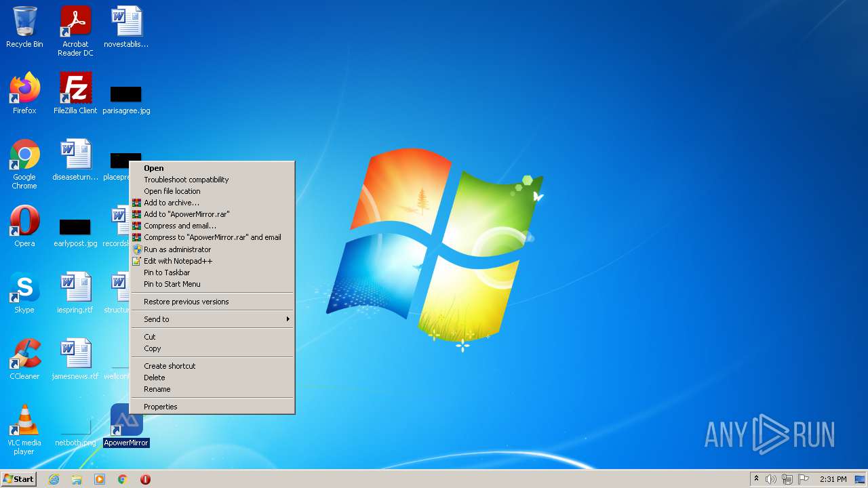Select the Acrobat Reader DC shortcut
Image resolution: width=868 pixels, height=488 pixels.
pos(75,30)
